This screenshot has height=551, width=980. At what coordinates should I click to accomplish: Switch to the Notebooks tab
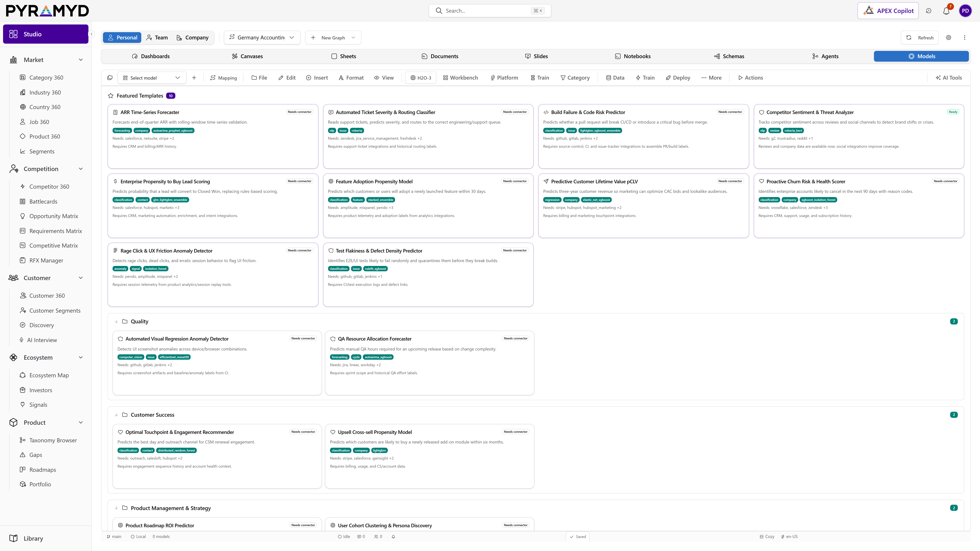(633, 56)
